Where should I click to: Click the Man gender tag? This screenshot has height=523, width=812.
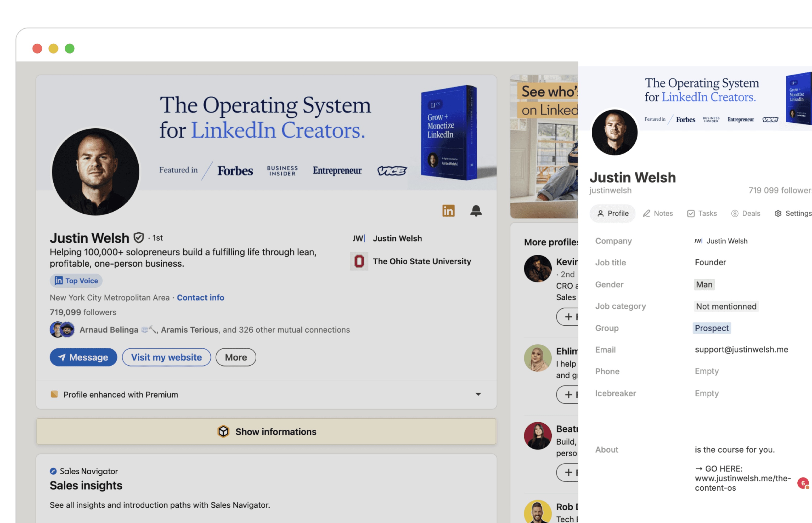(x=704, y=285)
